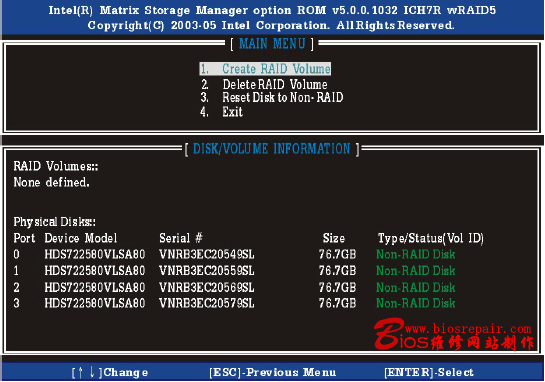Click port number 0 in disk list
Screen dimensions: 545x382
tap(16, 254)
